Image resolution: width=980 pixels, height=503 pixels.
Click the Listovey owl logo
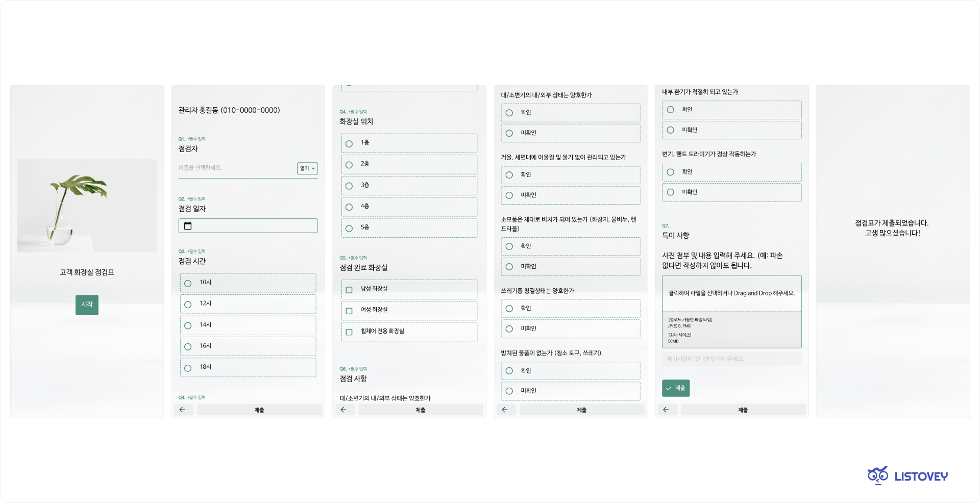tap(877, 475)
